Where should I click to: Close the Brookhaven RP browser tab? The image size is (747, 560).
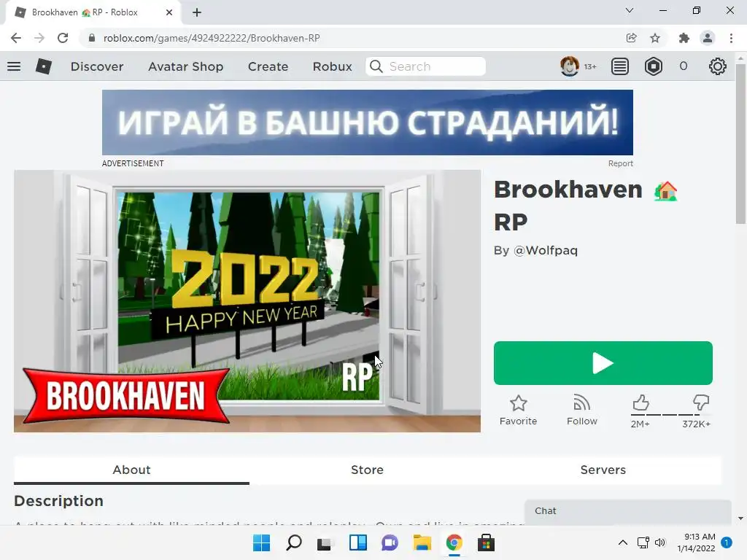pos(169,12)
